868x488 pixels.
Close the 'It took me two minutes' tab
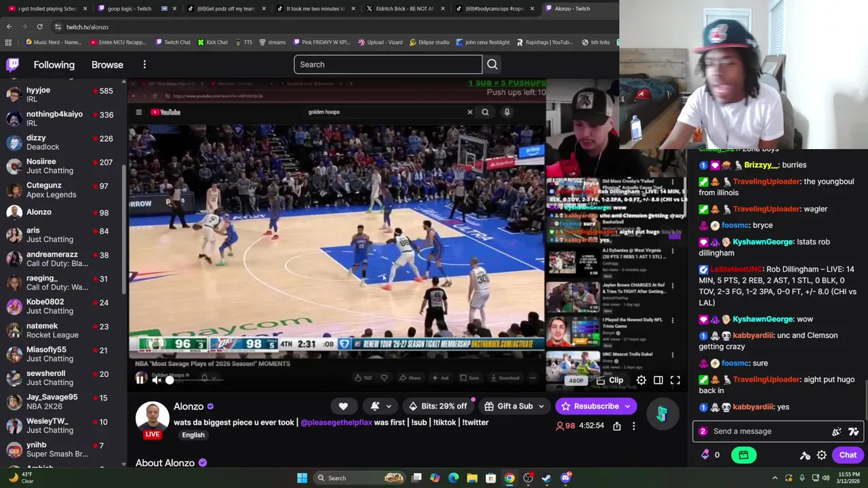(x=353, y=9)
